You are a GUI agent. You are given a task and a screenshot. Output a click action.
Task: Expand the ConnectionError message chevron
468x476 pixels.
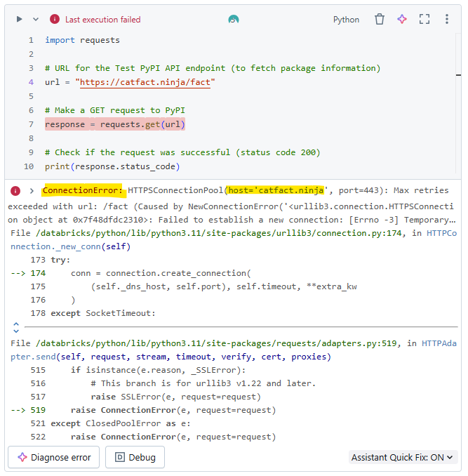[32, 191]
